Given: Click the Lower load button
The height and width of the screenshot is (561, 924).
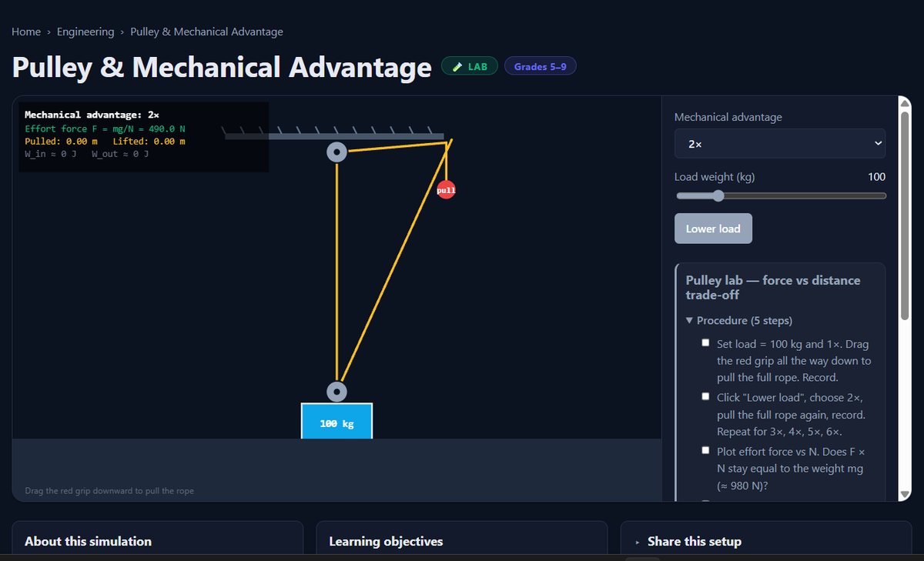Looking at the screenshot, I should tap(713, 229).
